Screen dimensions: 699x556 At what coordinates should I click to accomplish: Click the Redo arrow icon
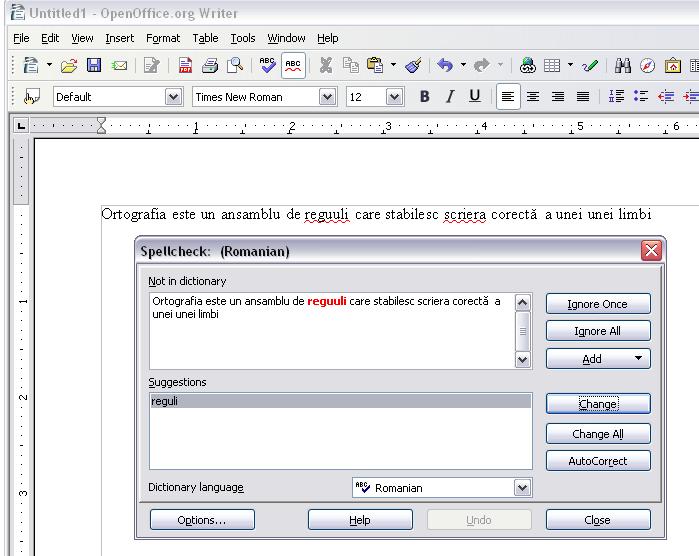click(481, 66)
